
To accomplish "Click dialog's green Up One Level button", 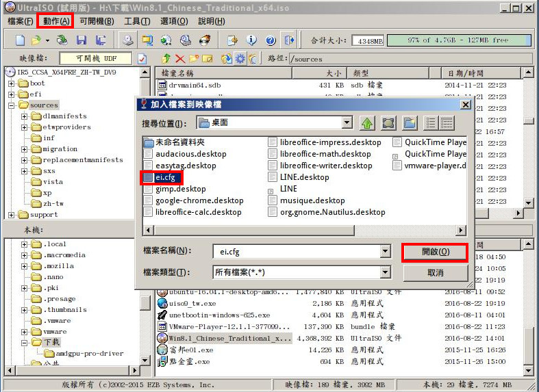I will pos(367,123).
